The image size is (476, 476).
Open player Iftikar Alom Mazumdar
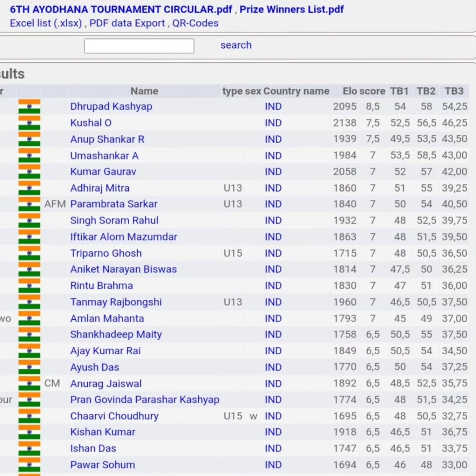pyautogui.click(x=124, y=237)
